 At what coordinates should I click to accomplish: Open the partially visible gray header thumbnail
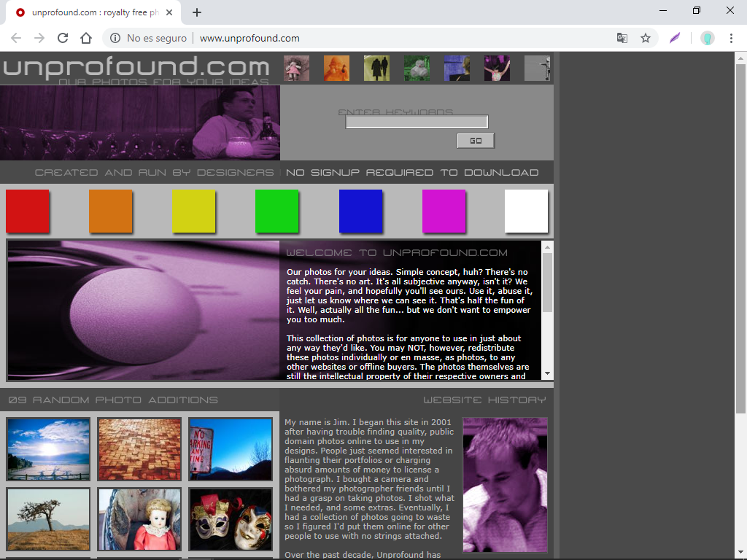tap(537, 68)
